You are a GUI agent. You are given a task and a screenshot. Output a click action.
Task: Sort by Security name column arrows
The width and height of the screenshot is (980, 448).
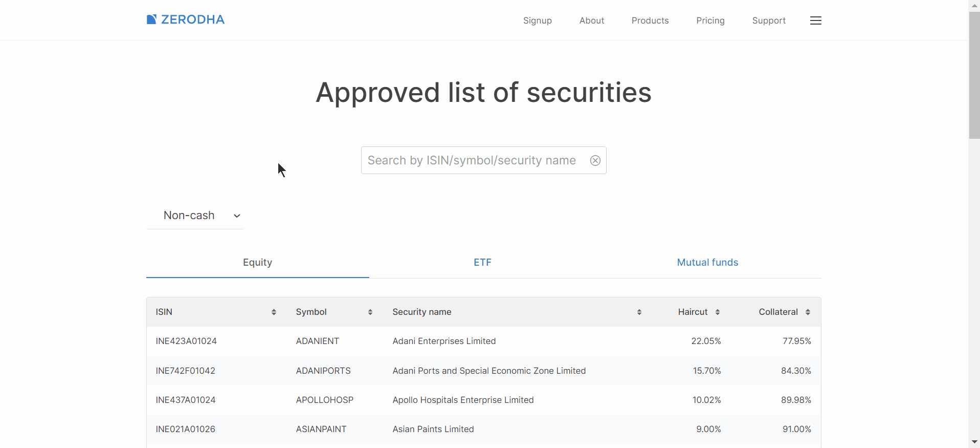pyautogui.click(x=639, y=312)
